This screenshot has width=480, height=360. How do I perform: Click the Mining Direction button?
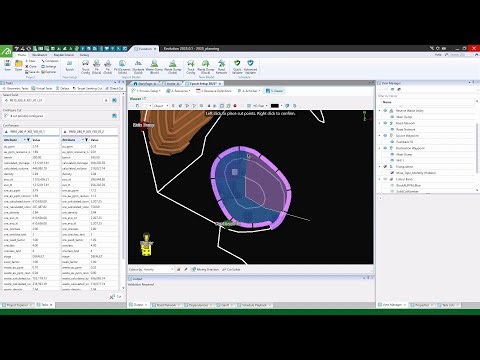click(x=205, y=269)
